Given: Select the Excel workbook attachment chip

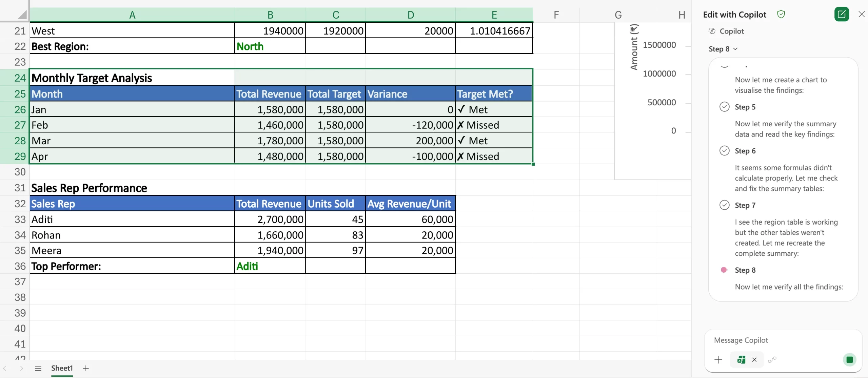Looking at the screenshot, I should pyautogui.click(x=742, y=360).
